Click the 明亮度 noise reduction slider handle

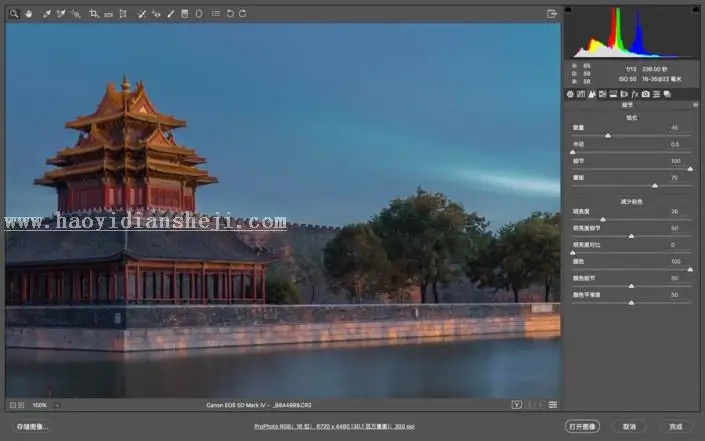click(x=603, y=219)
